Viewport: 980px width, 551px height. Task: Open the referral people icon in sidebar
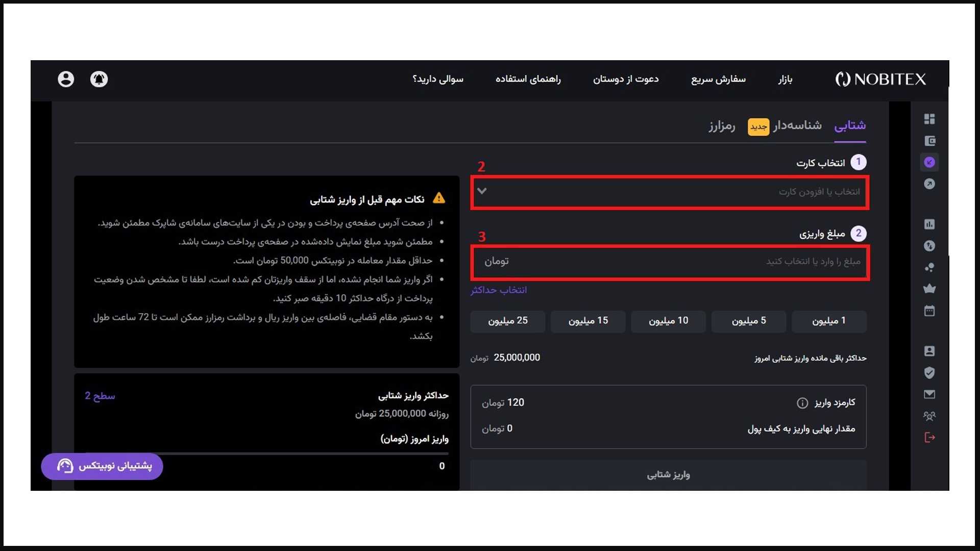[929, 416]
